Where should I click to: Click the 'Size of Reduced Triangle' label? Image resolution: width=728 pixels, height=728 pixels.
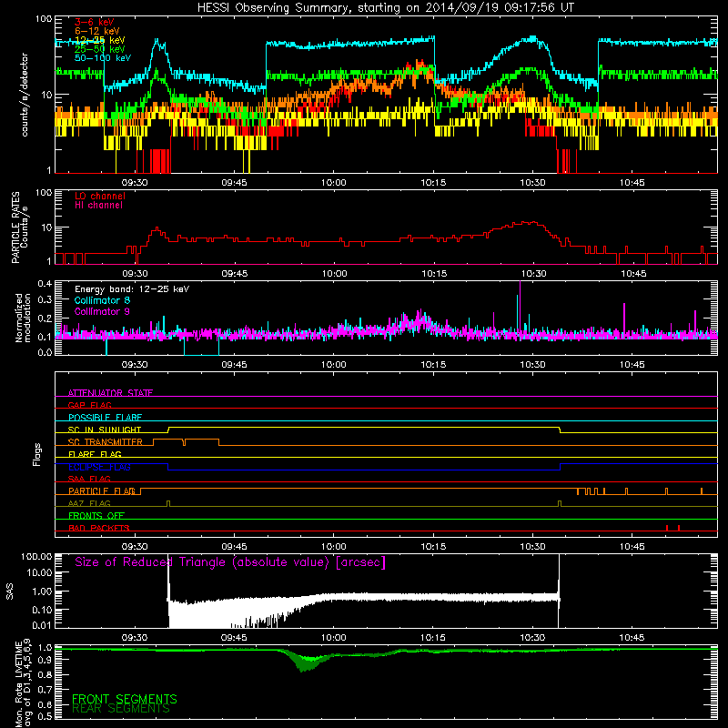coord(230,562)
